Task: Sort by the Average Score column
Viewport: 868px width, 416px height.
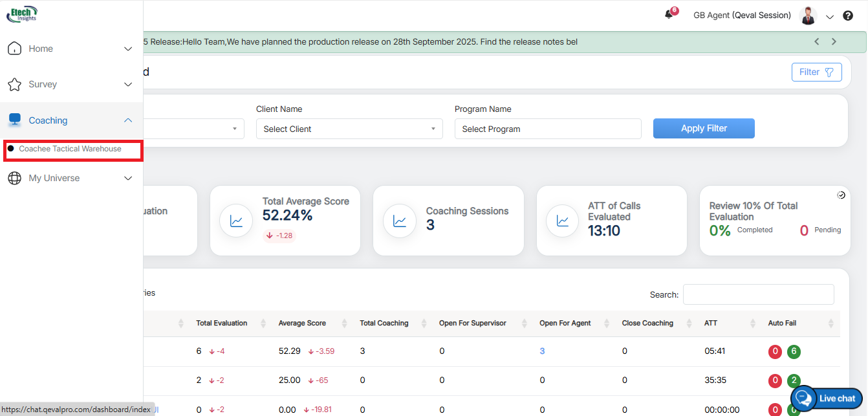Action: coord(302,323)
